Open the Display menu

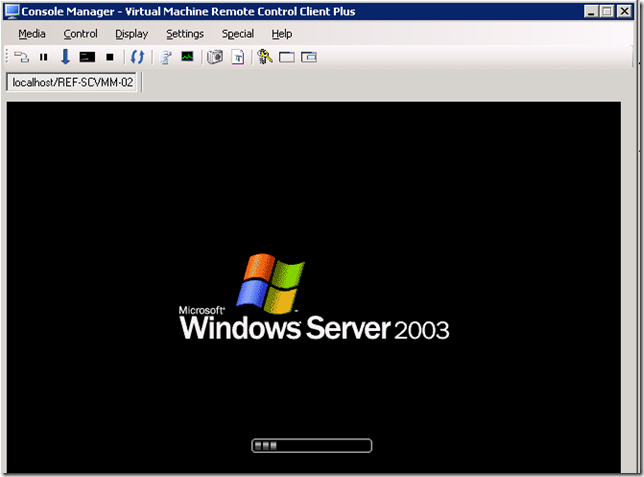tap(131, 34)
